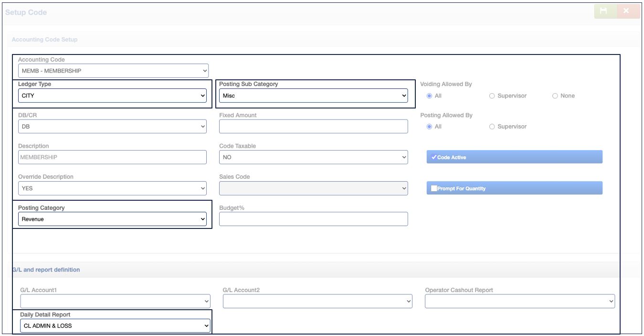The image size is (644, 336).
Task: Click the Fixed Amount input field
Action: tap(313, 127)
